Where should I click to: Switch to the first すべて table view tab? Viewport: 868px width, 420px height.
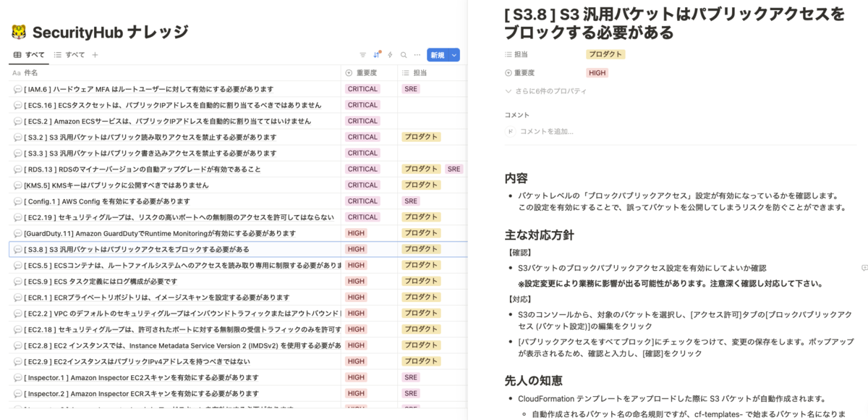click(29, 55)
